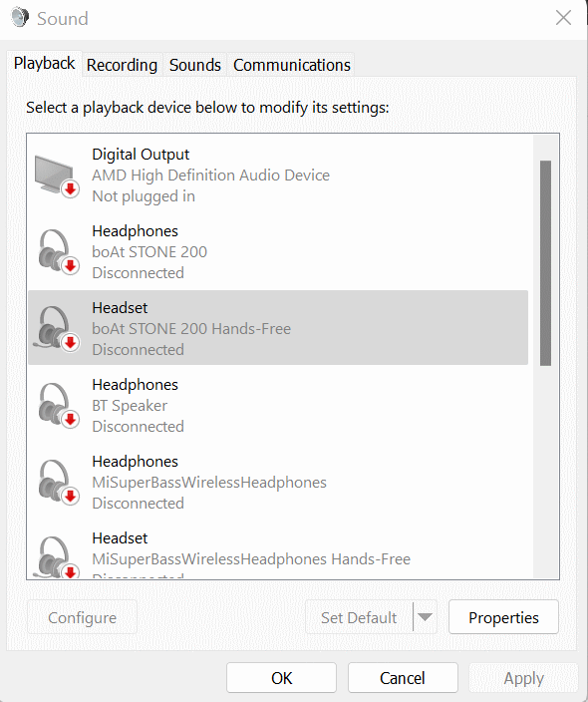Click the boAt STONE 200 headphones icon
Image resolution: width=588 pixels, height=702 pixels.
tap(57, 252)
